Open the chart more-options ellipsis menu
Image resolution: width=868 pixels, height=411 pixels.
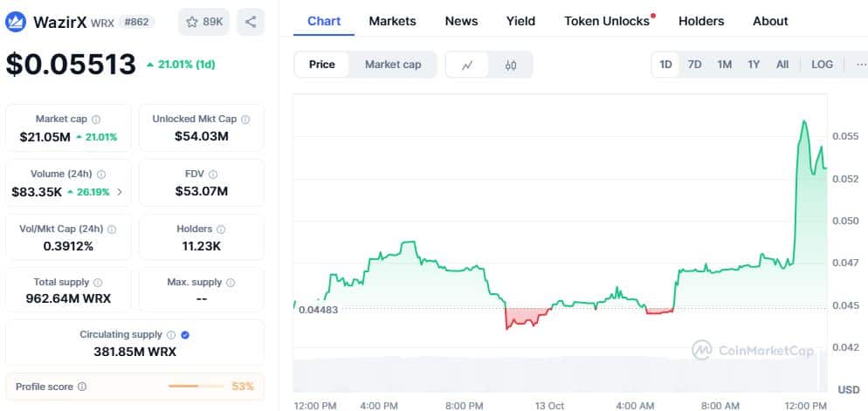point(861,65)
